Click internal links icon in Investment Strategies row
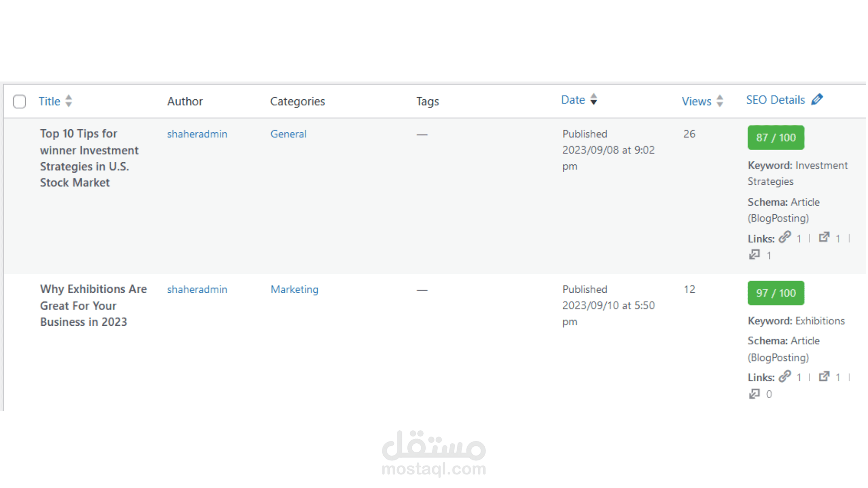 pos(785,237)
